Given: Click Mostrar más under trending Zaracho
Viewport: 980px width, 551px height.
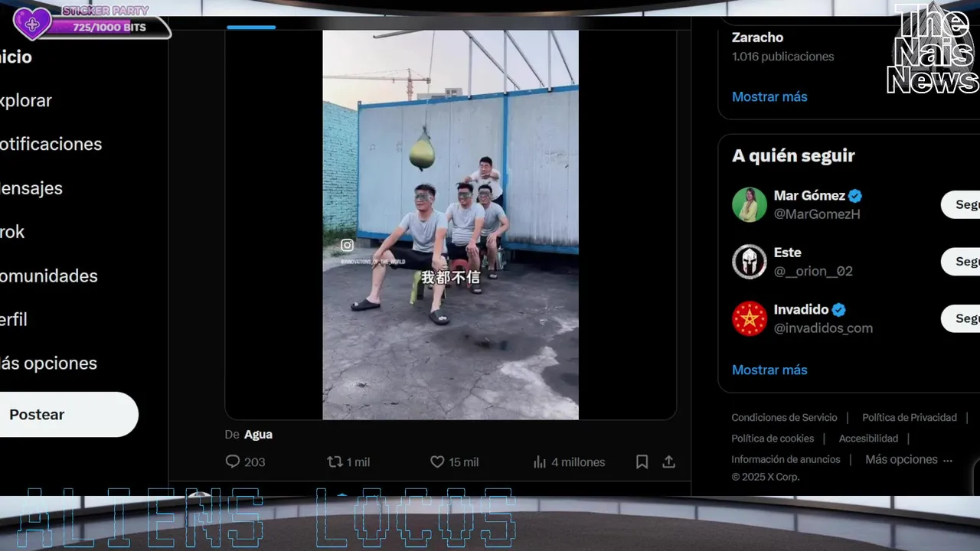Looking at the screenshot, I should (x=769, y=96).
